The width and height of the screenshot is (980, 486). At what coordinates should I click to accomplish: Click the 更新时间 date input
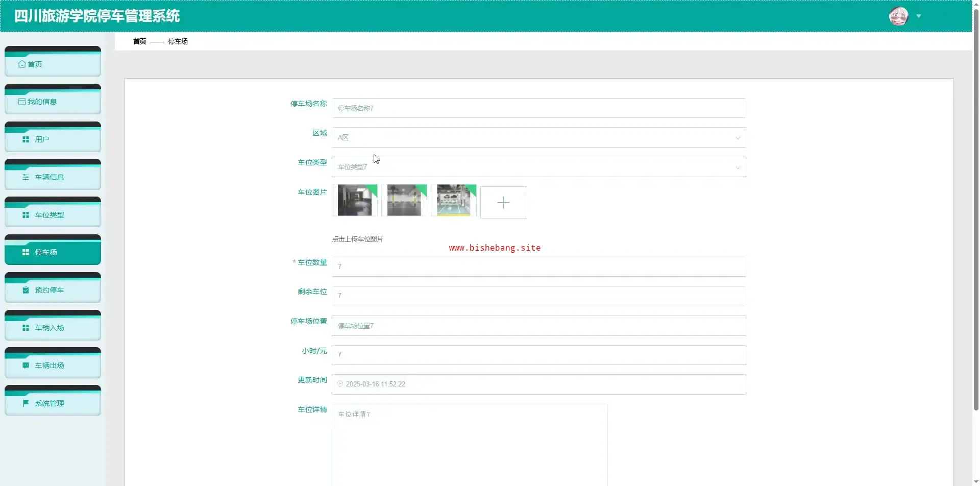point(538,384)
